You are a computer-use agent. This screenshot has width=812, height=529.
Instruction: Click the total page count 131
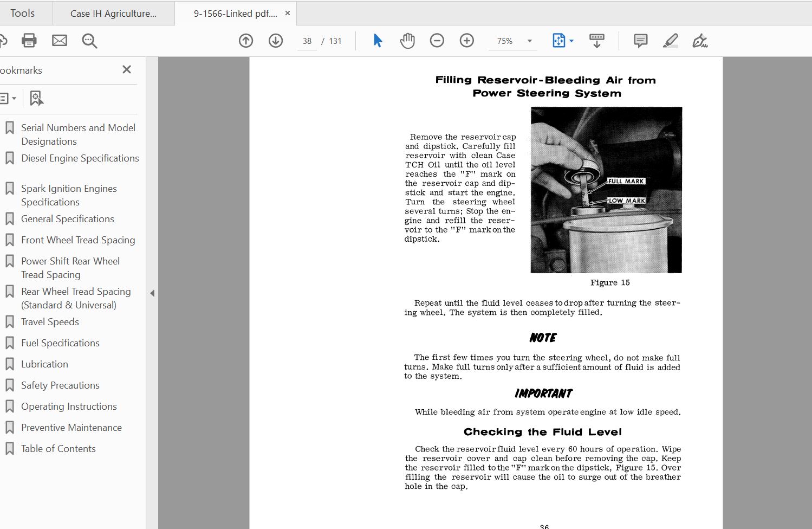tap(335, 41)
